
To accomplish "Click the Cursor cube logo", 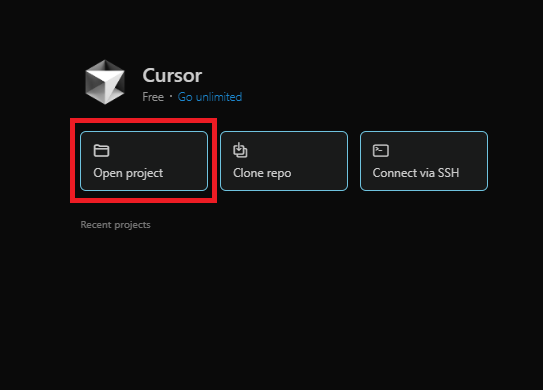I will pyautogui.click(x=105, y=82).
